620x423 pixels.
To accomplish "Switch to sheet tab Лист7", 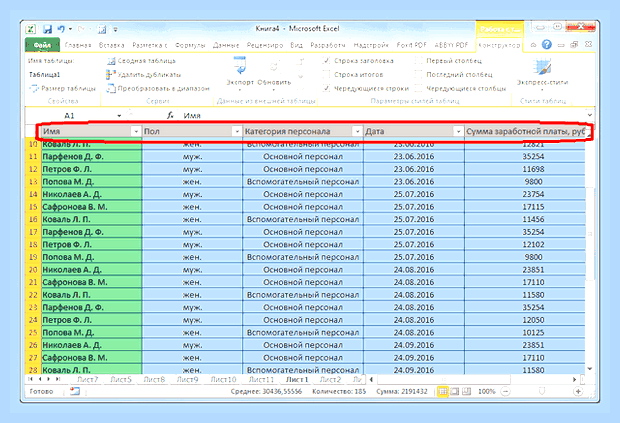I will (87, 379).
